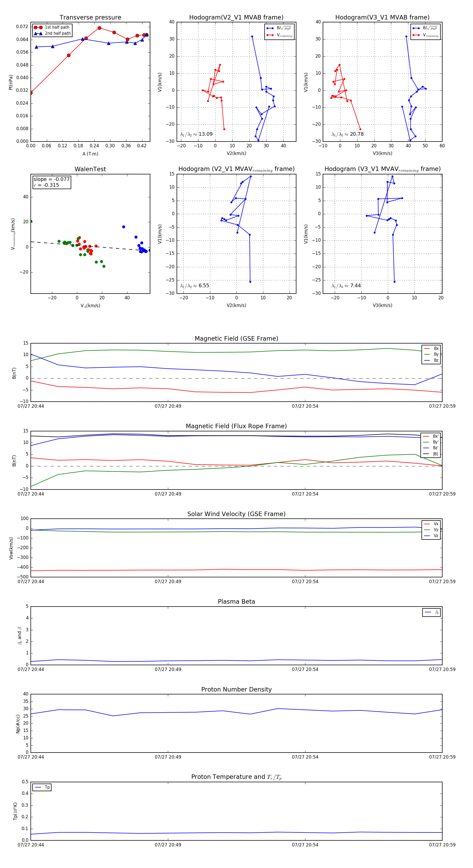Click the ratio value '6.55' annotation

click(x=204, y=285)
